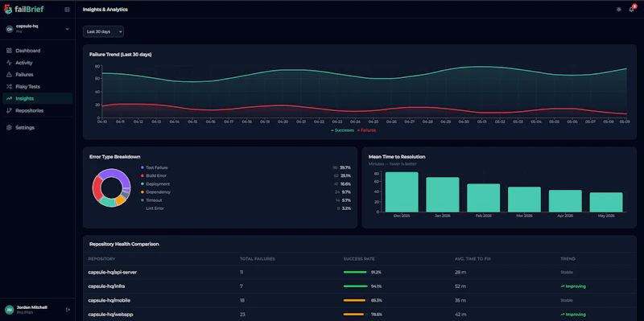
Task: Click the purple Test Failure legend dot
Action: tap(142, 167)
